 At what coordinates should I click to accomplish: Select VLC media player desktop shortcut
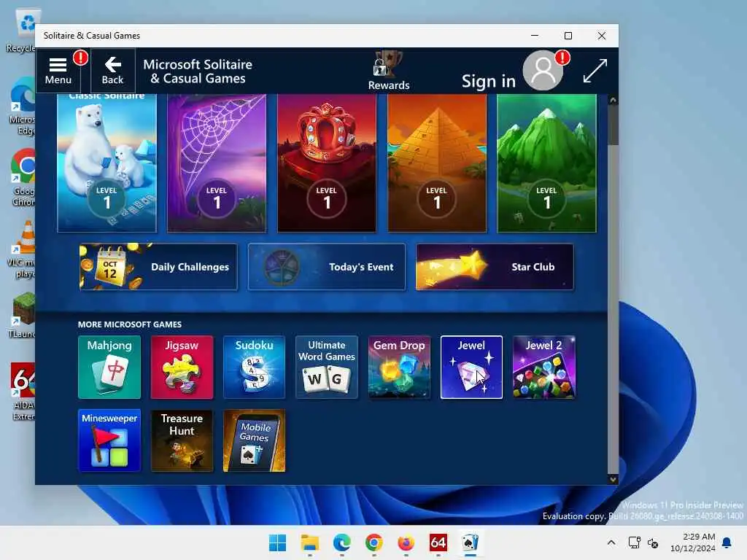pos(22,249)
